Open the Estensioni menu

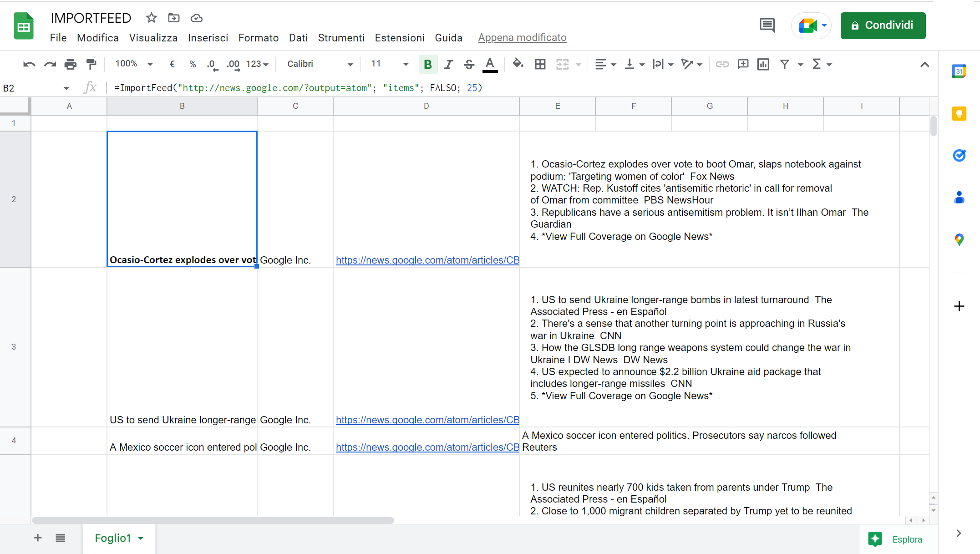pyautogui.click(x=399, y=38)
